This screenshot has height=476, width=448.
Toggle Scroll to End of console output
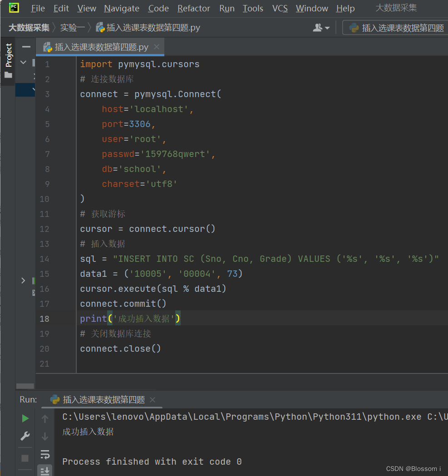pos(45,471)
